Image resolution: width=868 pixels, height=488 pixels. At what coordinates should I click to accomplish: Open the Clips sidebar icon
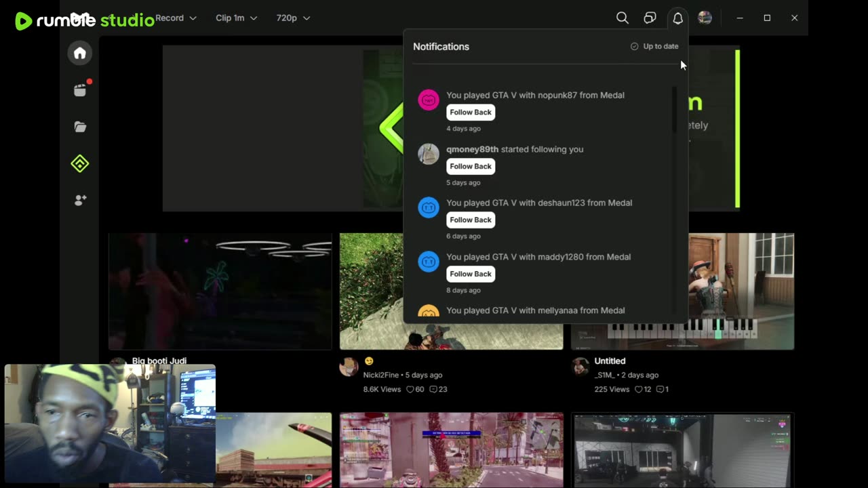80,90
